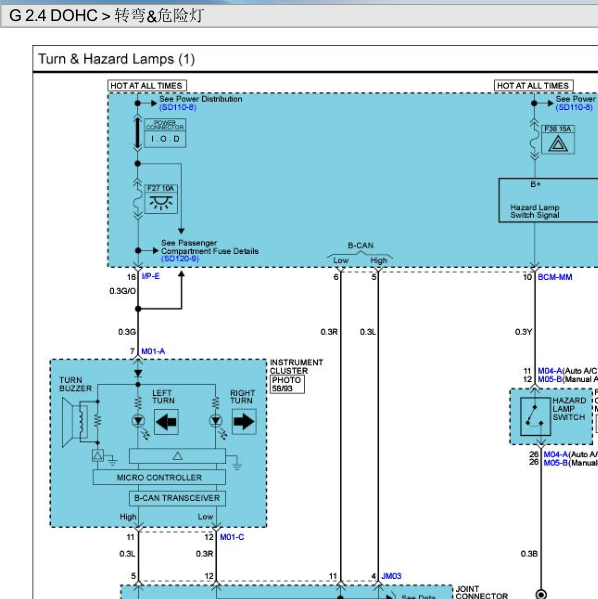Open the SD120-9 fuse details link

coord(180,259)
